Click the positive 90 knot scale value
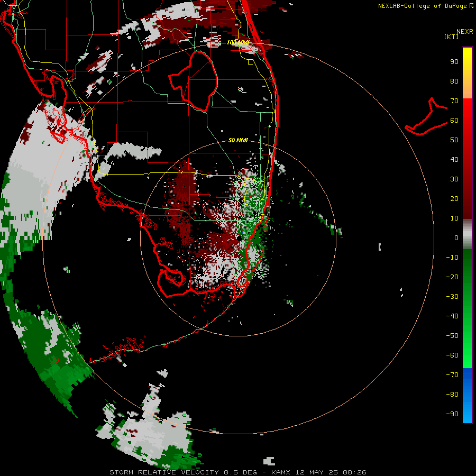The image size is (476, 476). click(454, 62)
